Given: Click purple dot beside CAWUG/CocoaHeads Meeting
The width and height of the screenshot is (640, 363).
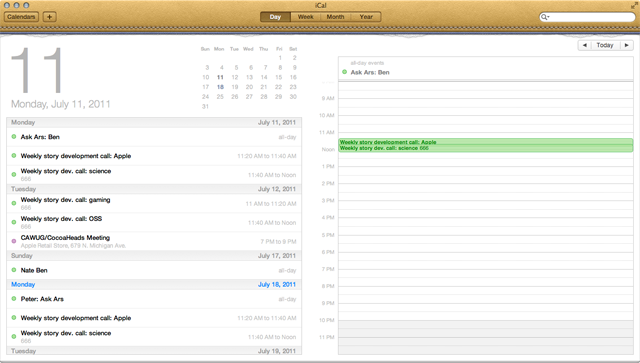Looking at the screenshot, I should point(13,241).
